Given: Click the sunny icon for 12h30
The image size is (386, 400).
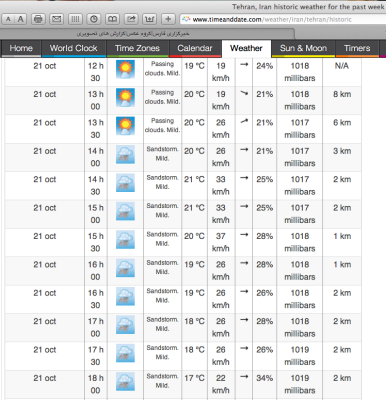Looking at the screenshot, I should pyautogui.click(x=125, y=69).
